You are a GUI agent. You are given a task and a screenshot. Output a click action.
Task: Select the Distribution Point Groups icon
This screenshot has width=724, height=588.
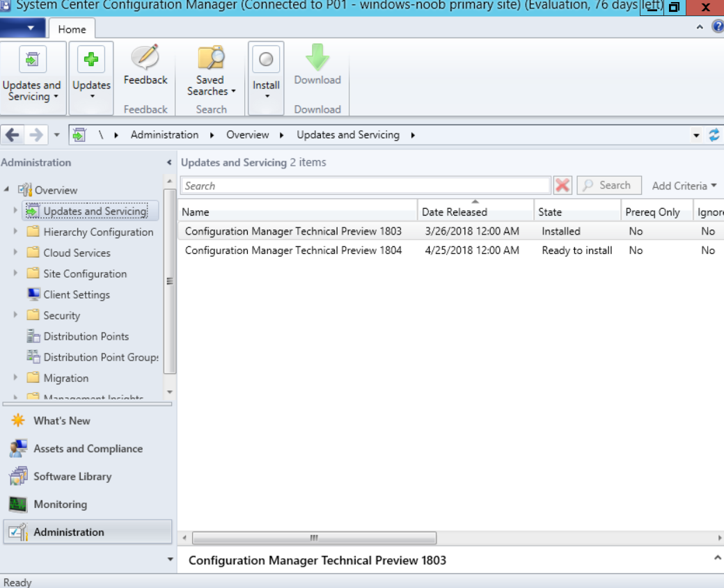point(33,357)
